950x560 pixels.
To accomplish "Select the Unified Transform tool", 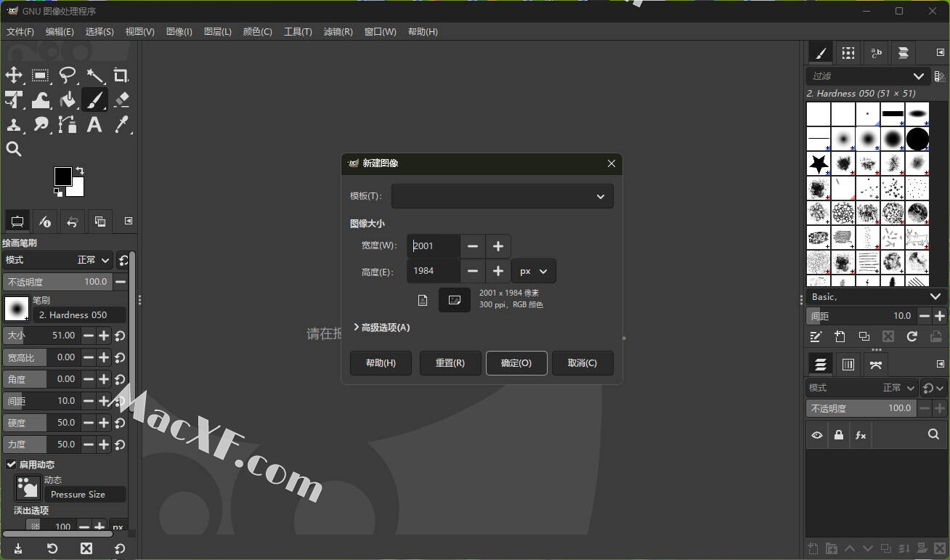I will click(x=14, y=100).
